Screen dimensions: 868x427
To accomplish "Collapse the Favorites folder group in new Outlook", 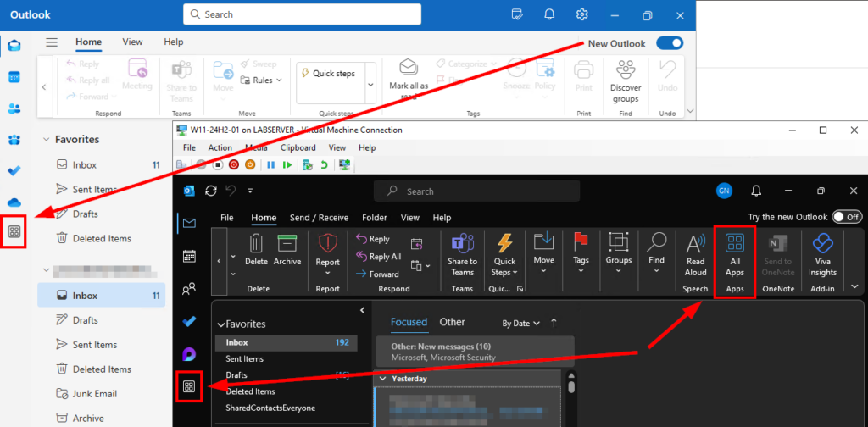I will [x=46, y=139].
